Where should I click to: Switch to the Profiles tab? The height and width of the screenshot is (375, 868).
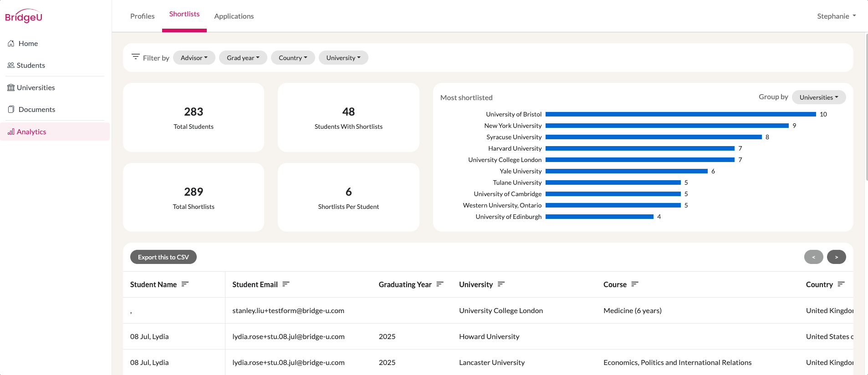tap(143, 16)
